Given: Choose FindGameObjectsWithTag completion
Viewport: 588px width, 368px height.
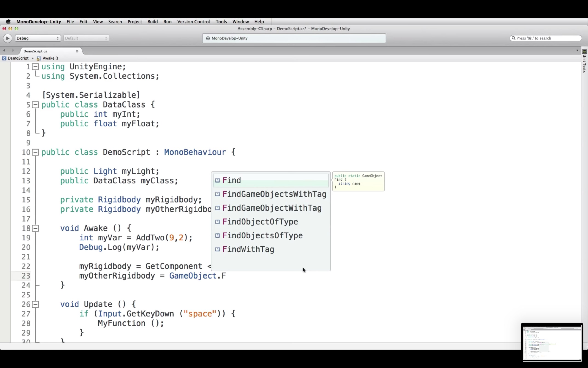Looking at the screenshot, I should [271, 194].
